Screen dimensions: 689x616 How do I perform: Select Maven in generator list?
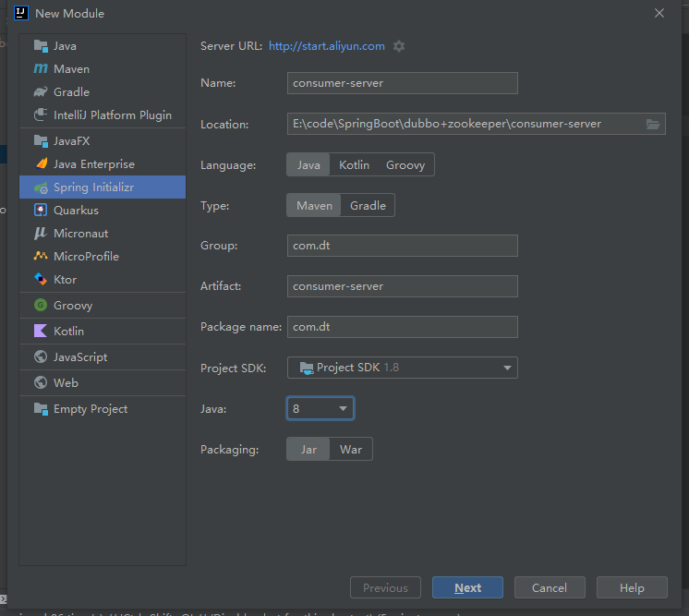coord(103,69)
